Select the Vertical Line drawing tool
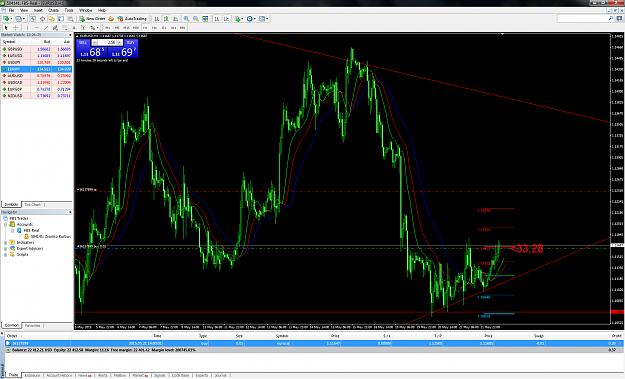 click(28, 28)
